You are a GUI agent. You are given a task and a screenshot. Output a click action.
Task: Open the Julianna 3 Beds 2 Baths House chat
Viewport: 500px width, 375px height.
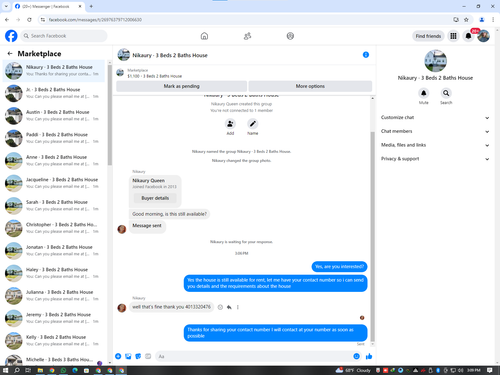(54, 295)
